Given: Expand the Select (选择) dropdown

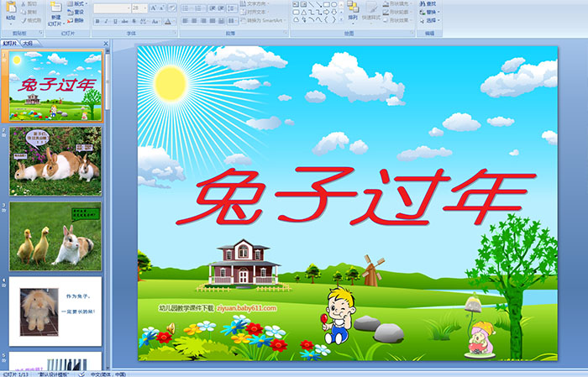Looking at the screenshot, I should click(430, 20).
